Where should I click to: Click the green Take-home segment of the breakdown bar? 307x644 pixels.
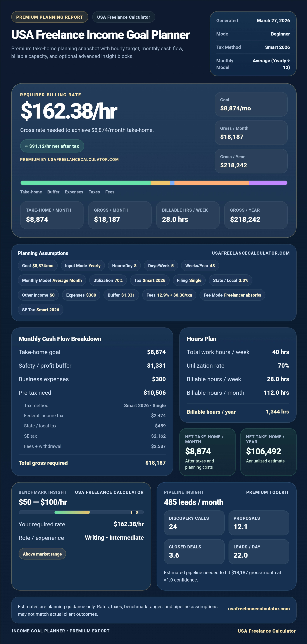tap(85, 183)
